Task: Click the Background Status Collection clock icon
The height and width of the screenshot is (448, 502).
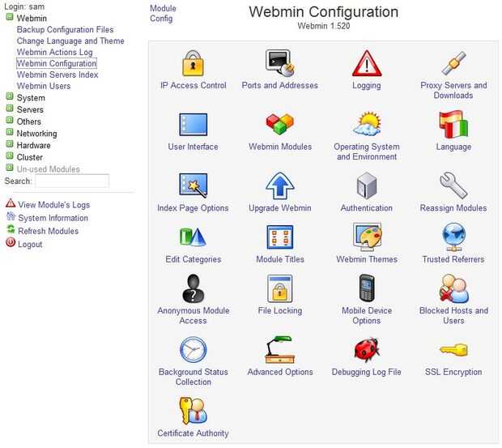Action: pyautogui.click(x=193, y=350)
